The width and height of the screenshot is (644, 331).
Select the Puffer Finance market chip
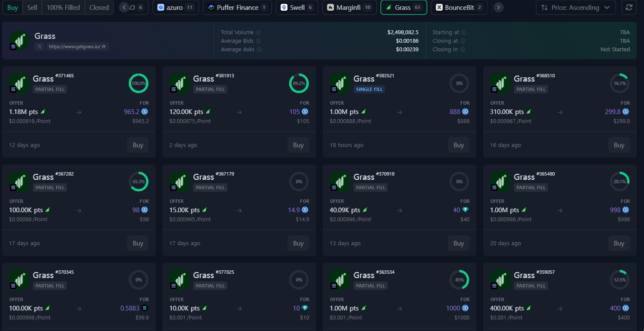coord(237,7)
